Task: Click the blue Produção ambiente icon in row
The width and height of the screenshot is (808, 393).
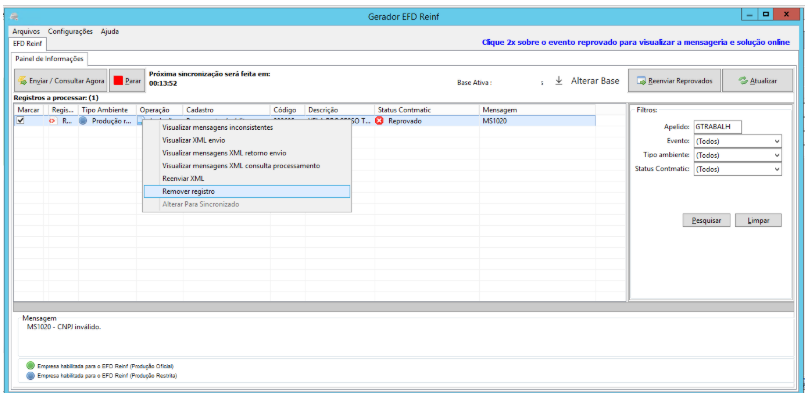Action: click(x=83, y=121)
